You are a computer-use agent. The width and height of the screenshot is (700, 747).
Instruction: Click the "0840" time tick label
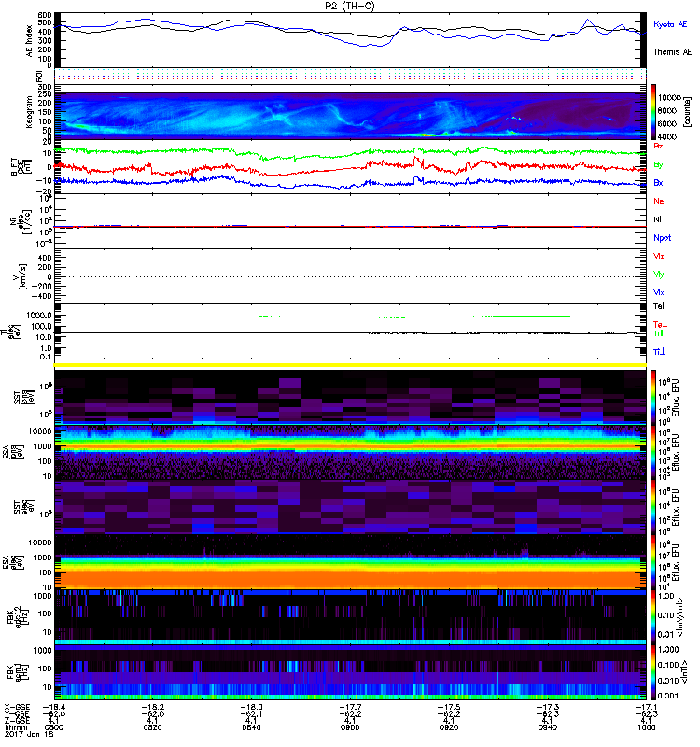251,727
